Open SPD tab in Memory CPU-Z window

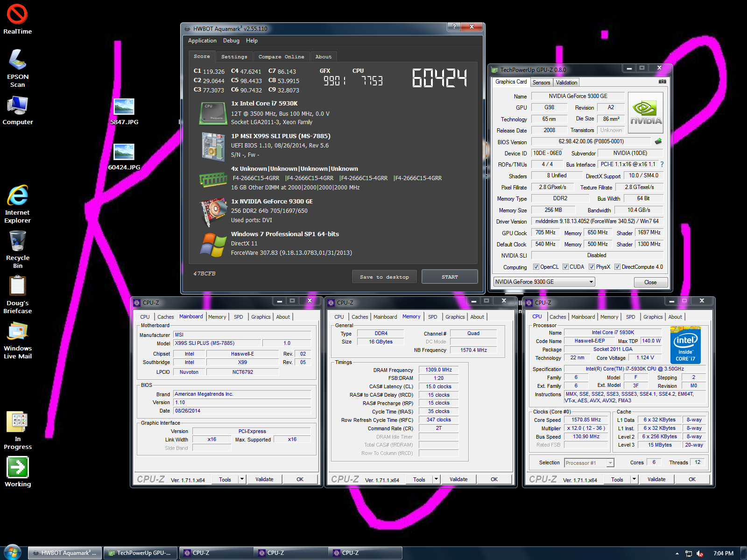(x=433, y=317)
